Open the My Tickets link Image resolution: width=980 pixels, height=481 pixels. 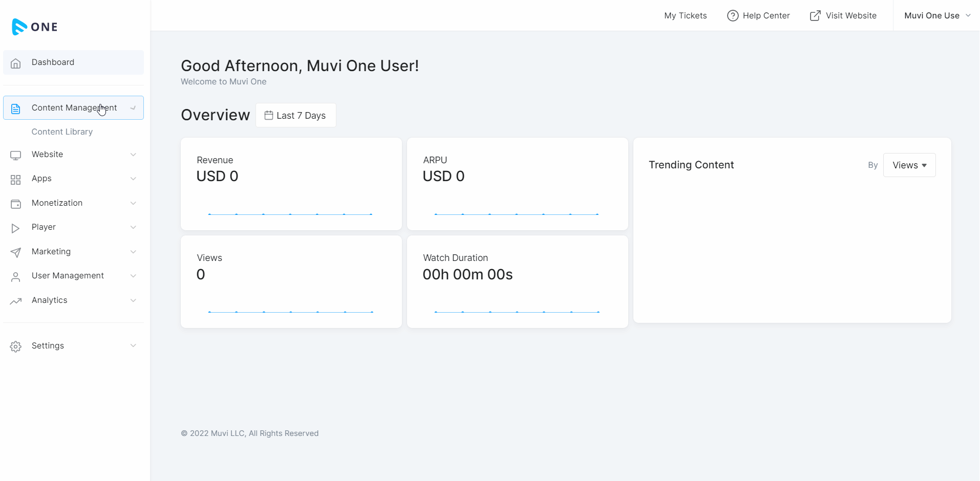686,16
